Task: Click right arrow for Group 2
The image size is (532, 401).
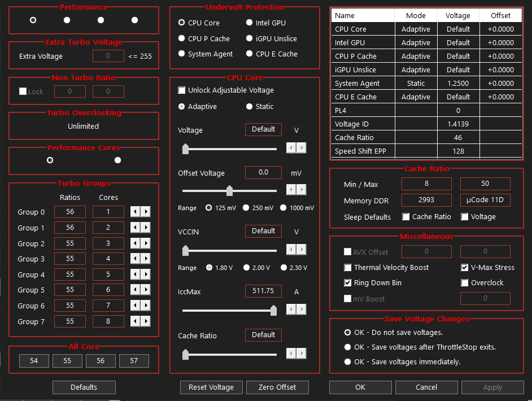Action: 146,243
